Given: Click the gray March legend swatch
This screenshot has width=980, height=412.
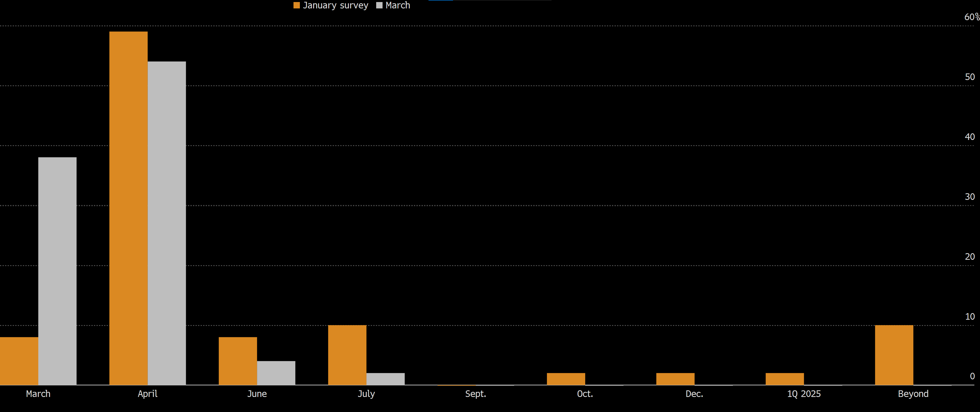Looking at the screenshot, I should point(379,5).
